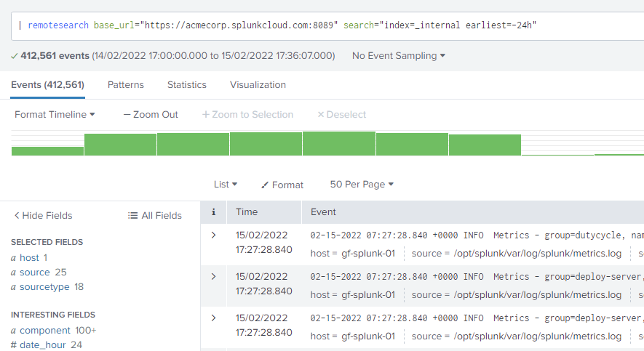The width and height of the screenshot is (644, 351).
Task: Expand the third event row chevron
Action: pyautogui.click(x=213, y=318)
